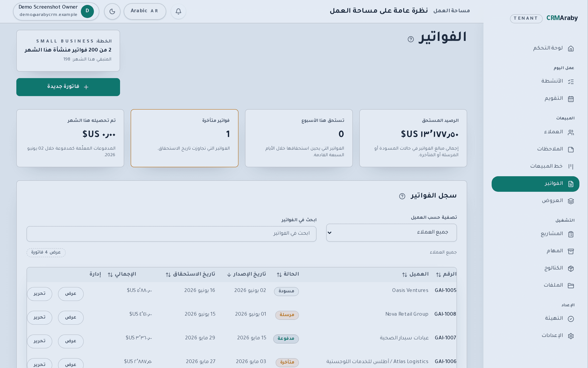Select the الرصيد المستحق summary card
Image resolution: width=588 pixels, height=368 pixels.
(x=413, y=138)
